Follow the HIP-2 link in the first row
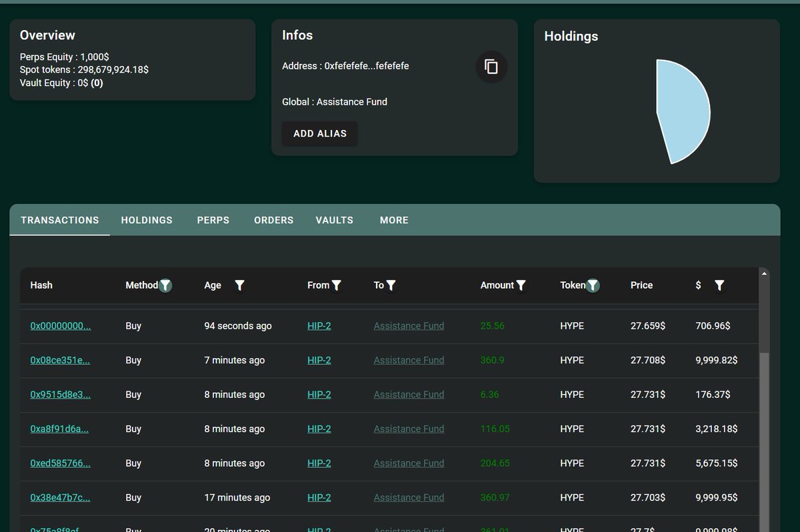This screenshot has width=800, height=532. [x=319, y=326]
